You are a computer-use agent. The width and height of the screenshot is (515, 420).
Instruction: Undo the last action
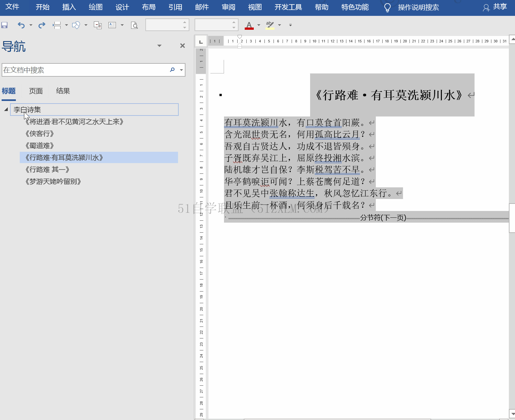click(21, 25)
